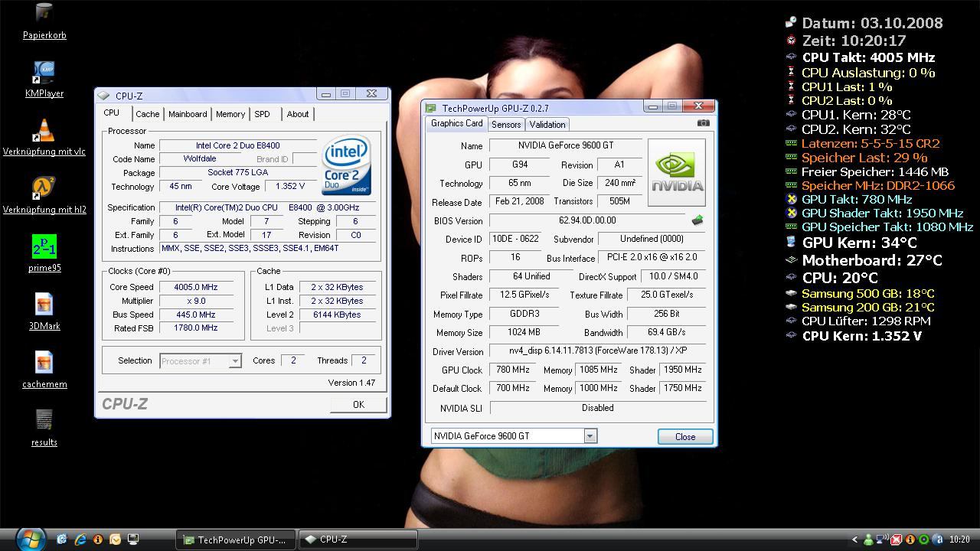
Task: Click OK in the CPU-Z window
Action: (x=358, y=405)
